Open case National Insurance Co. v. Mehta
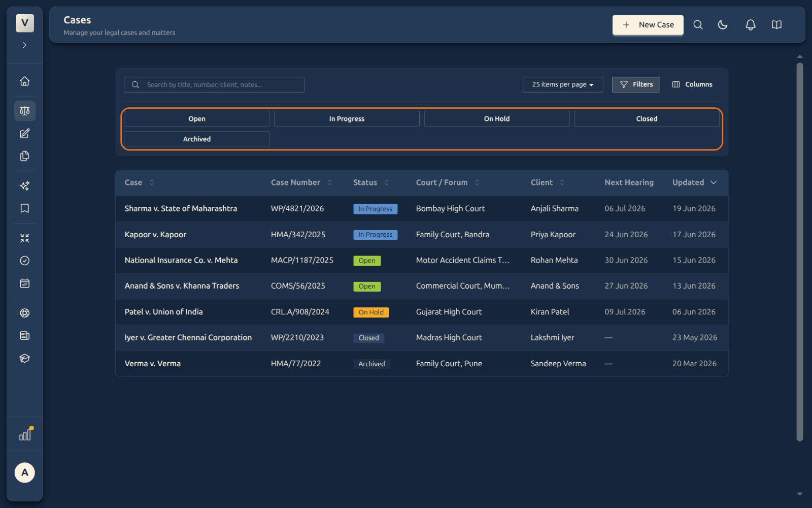Image resolution: width=812 pixels, height=508 pixels. 181,260
